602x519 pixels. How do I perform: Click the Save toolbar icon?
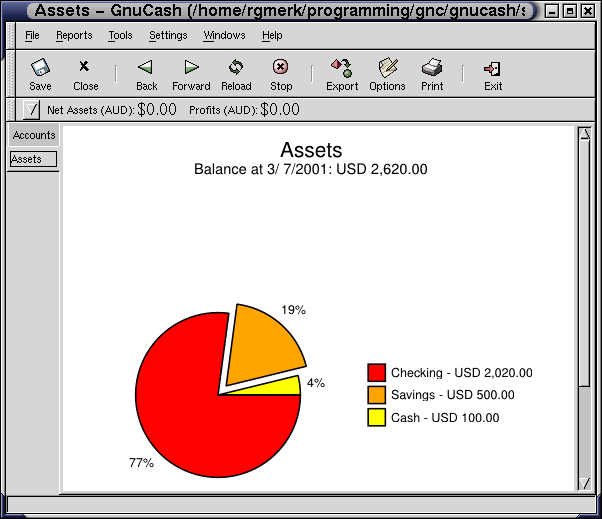click(x=40, y=69)
